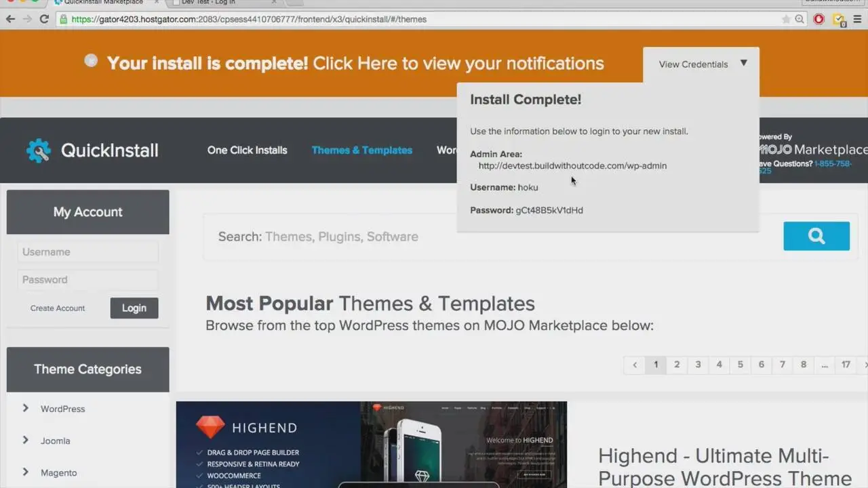Go to pagination page 5
868x488 pixels.
tap(740, 365)
